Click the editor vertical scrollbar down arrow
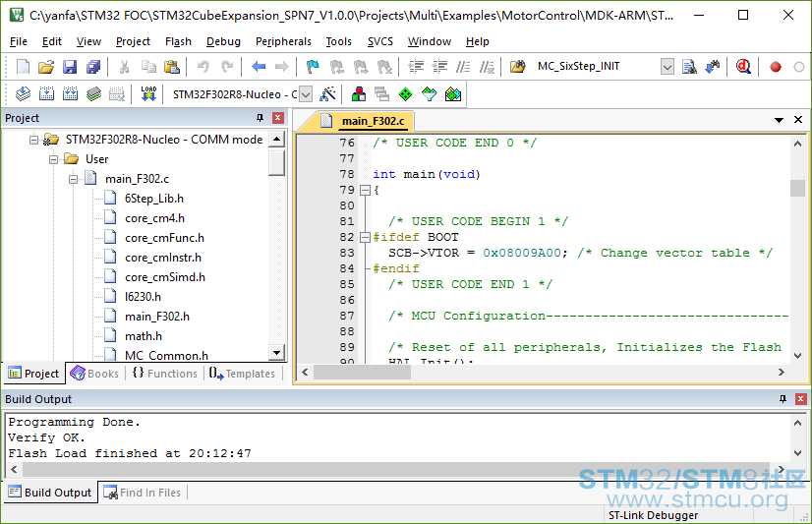Viewport: 812px width, 524px height. (797, 356)
